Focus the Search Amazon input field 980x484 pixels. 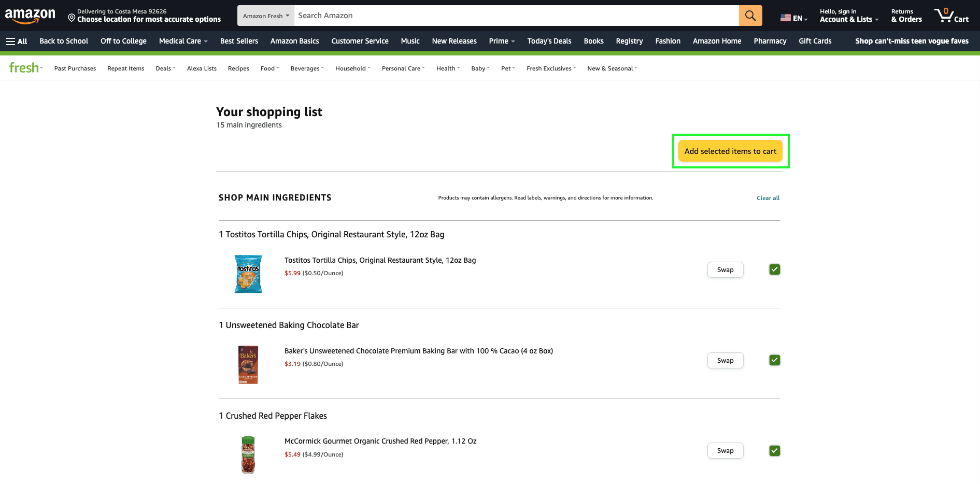[x=516, y=16]
